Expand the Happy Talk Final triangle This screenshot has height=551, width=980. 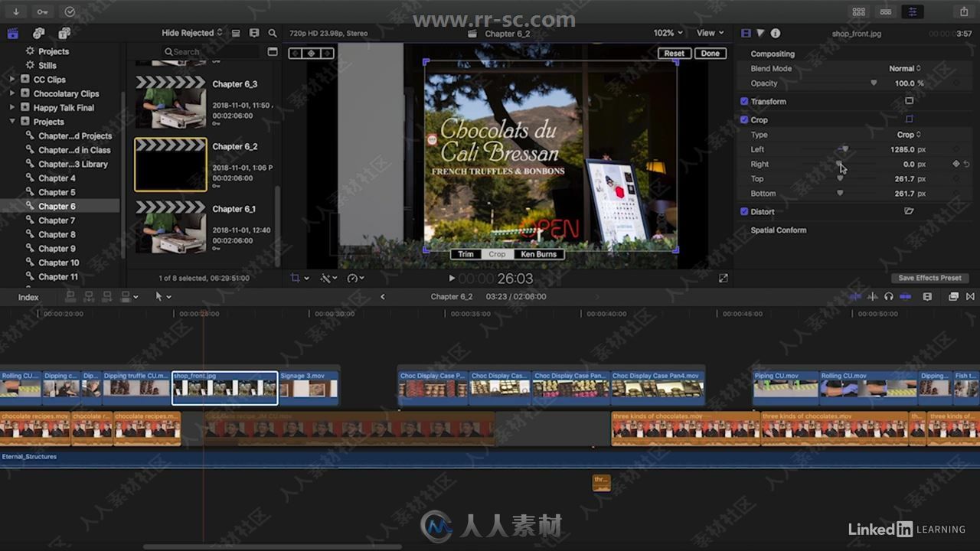[12, 108]
